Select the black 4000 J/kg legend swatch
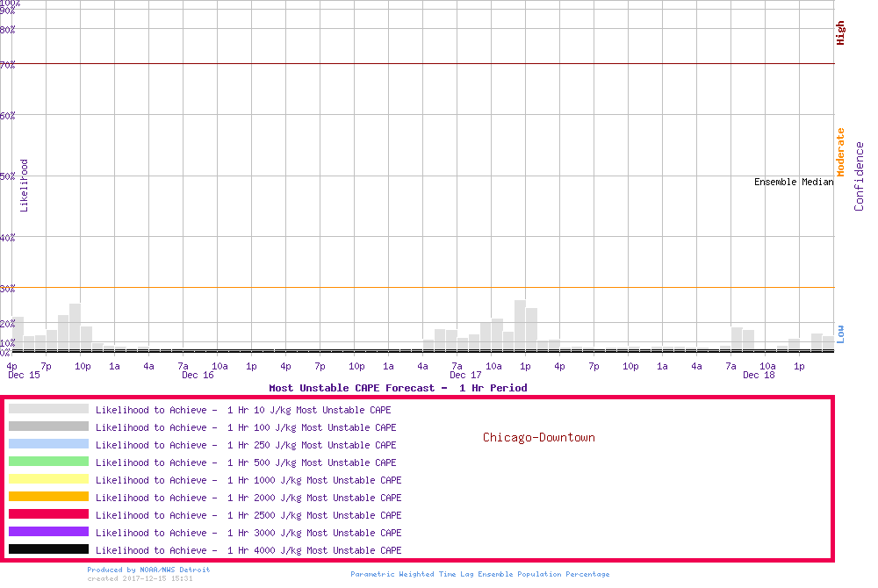 coord(48,549)
